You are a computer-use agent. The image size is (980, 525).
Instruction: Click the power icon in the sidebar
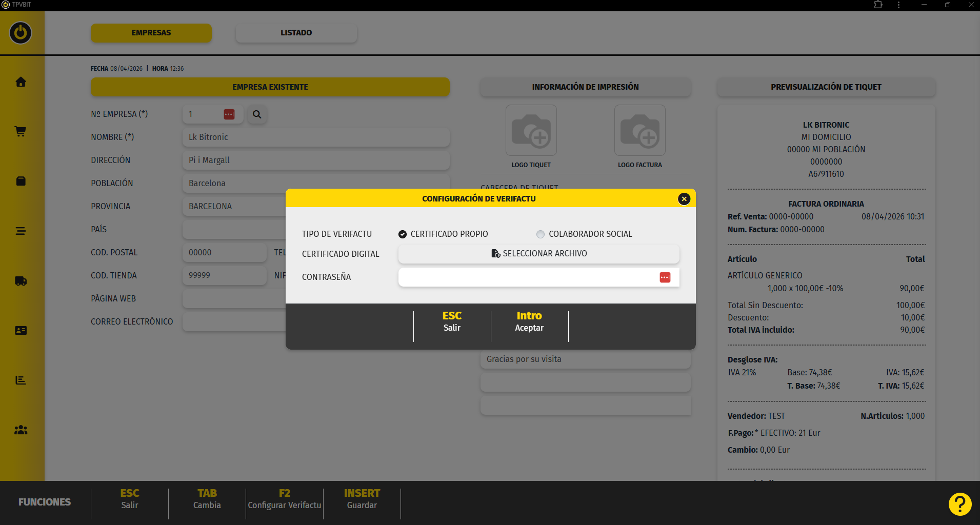pyautogui.click(x=21, y=33)
